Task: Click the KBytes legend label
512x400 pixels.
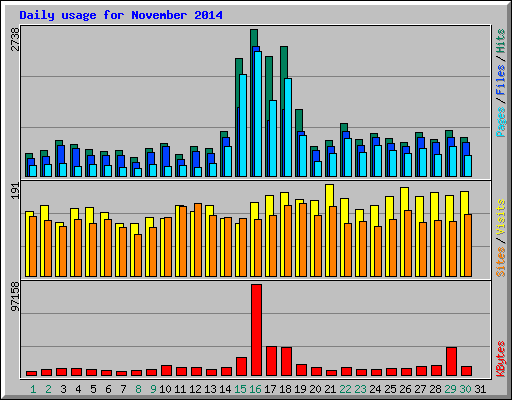Action: tap(501, 359)
